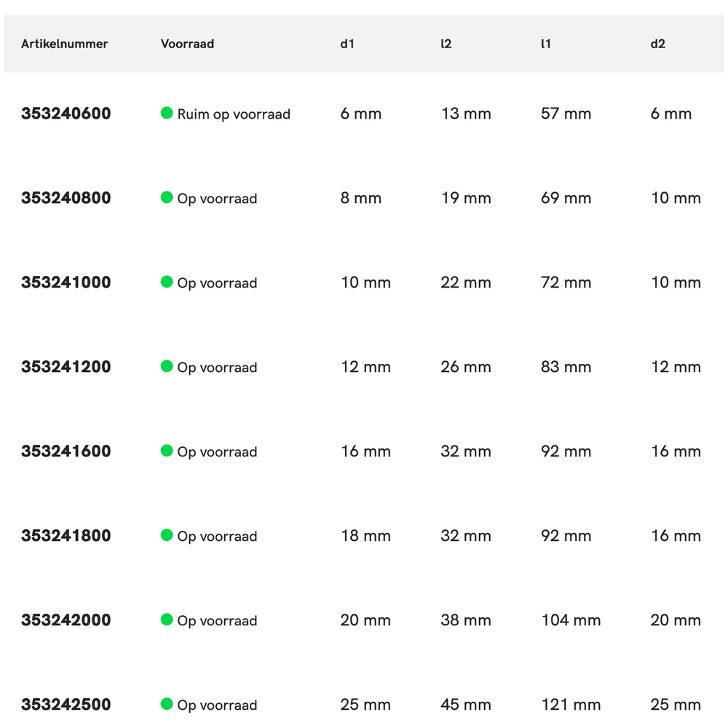
Task: Click the d2 column header
Action: click(x=657, y=44)
